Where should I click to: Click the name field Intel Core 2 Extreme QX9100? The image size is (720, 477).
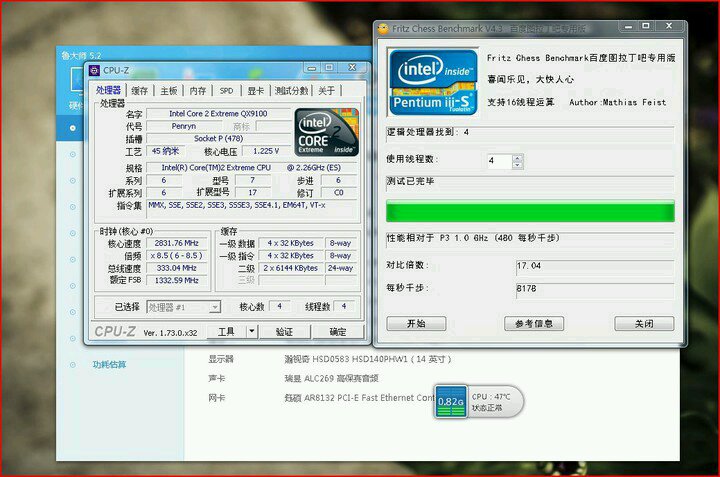[x=218, y=113]
